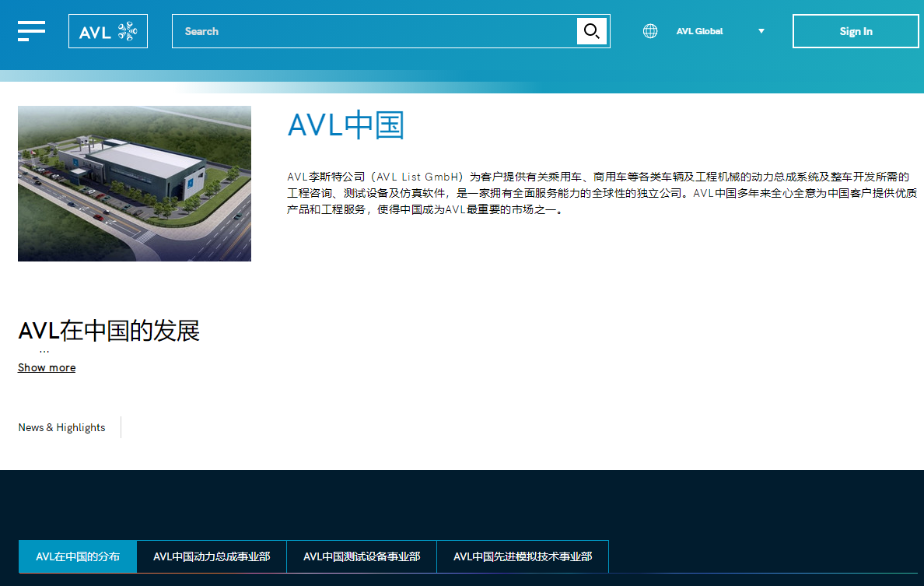Open the AVL中国先进模拟技术事业部 tab

point(523,556)
